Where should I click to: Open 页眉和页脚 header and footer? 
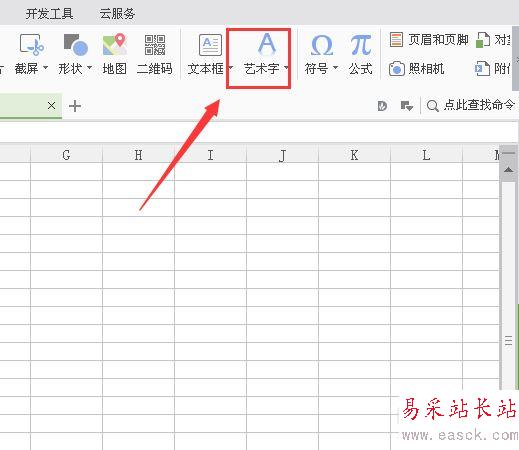click(x=429, y=40)
